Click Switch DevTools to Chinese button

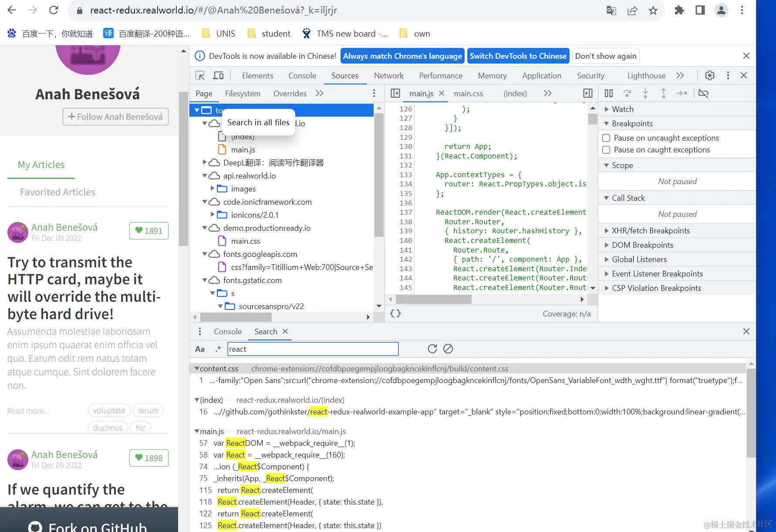pyautogui.click(x=518, y=56)
